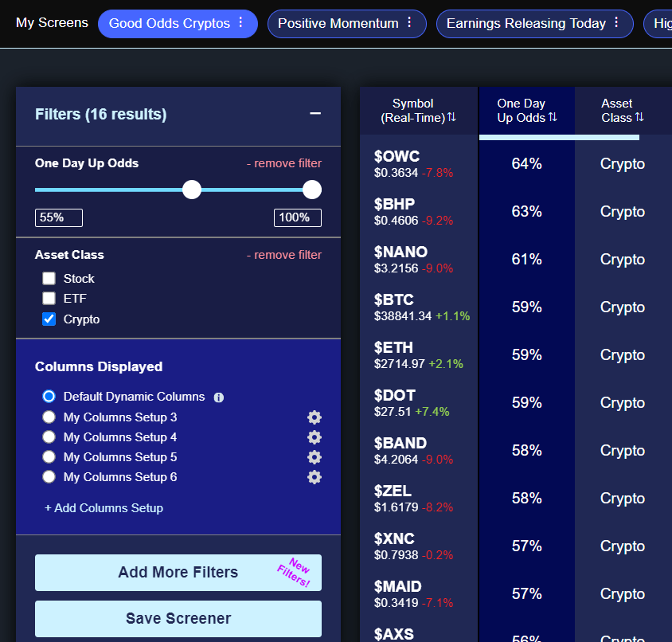Image resolution: width=672 pixels, height=642 pixels.
Task: Click the 64% odds value for $OWC
Action: [527, 163]
